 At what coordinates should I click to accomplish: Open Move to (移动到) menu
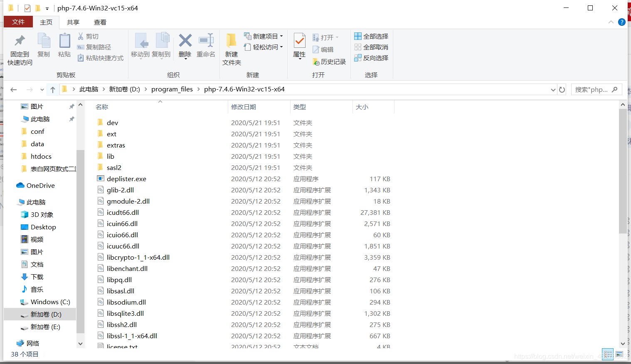(x=140, y=46)
